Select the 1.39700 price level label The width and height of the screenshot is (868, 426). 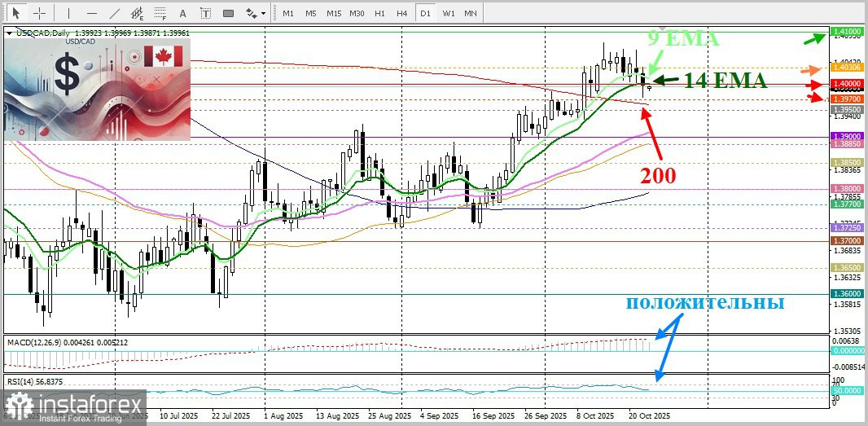[847, 99]
